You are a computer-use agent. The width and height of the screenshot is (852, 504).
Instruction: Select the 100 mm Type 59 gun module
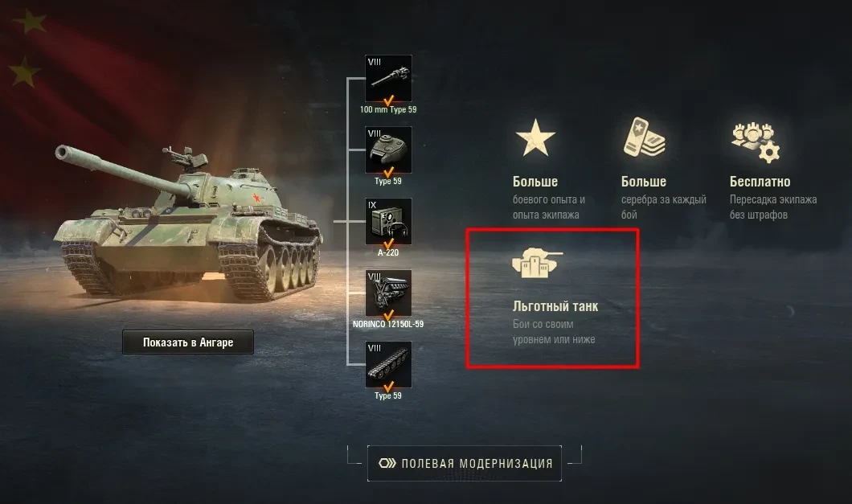(388, 78)
